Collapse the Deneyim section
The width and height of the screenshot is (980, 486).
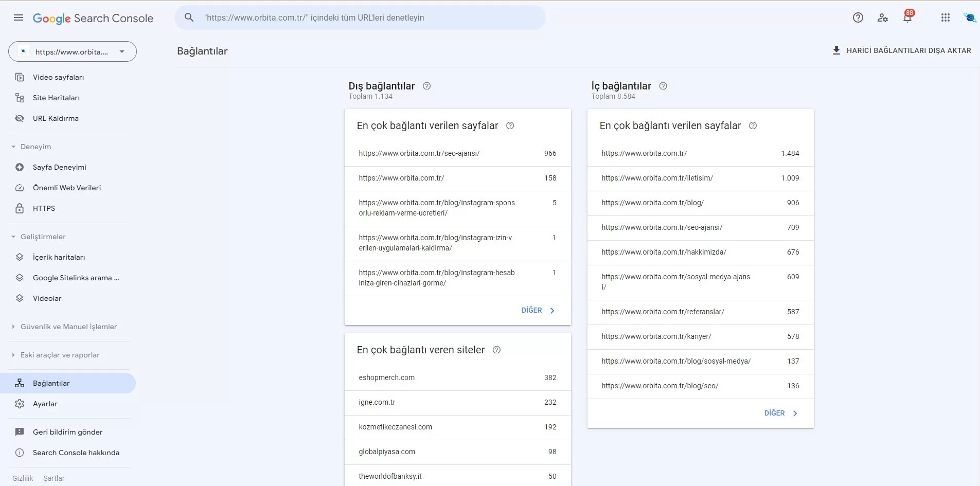13,147
